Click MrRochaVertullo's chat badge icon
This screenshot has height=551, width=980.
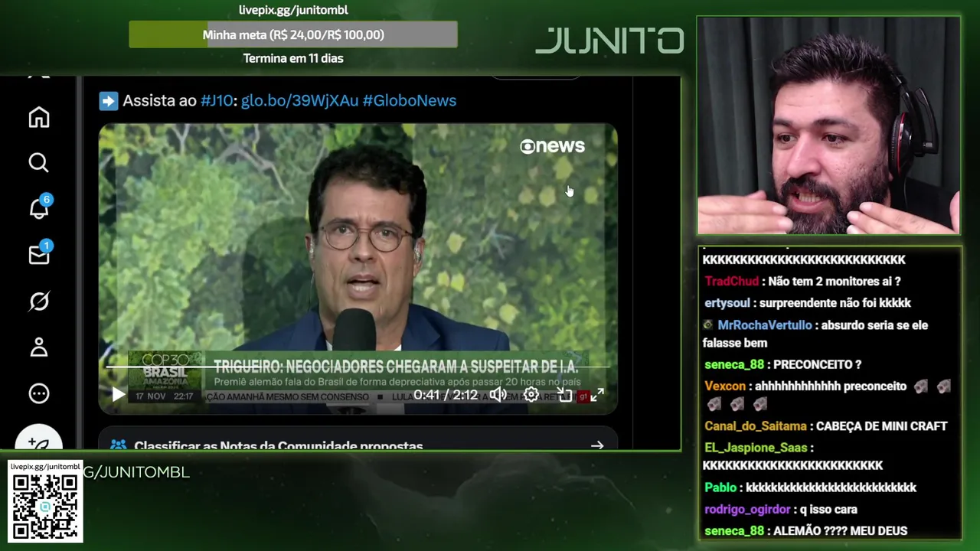coord(708,324)
